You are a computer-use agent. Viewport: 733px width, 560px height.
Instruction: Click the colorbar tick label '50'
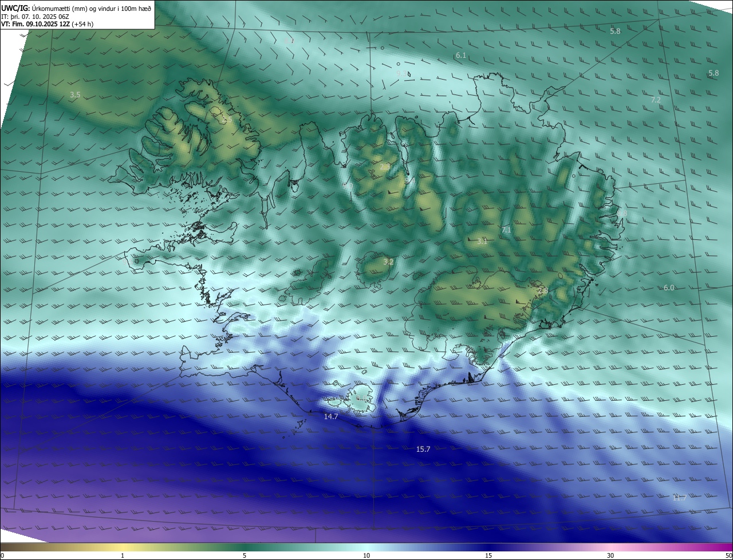click(728, 556)
